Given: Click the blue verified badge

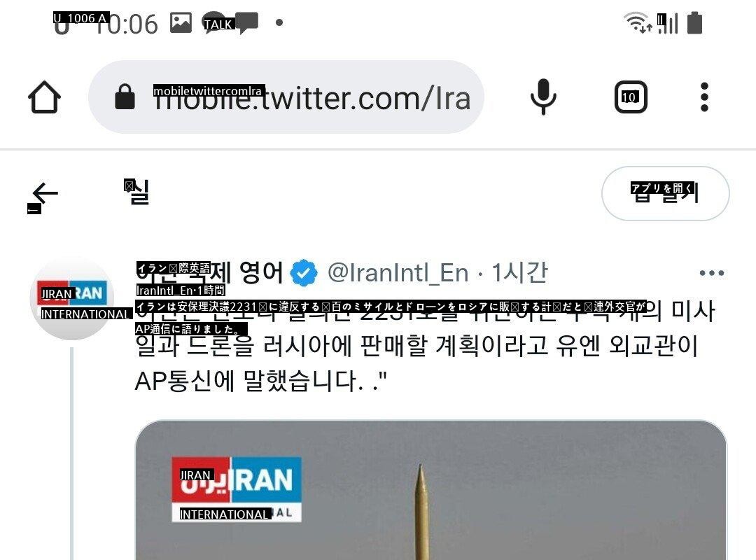Looking at the screenshot, I should (304, 272).
